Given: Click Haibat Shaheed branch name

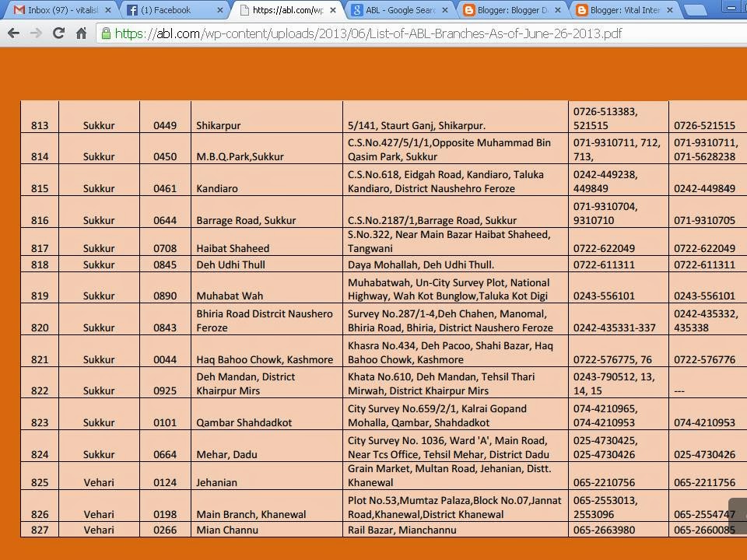Looking at the screenshot, I should tap(233, 249).
